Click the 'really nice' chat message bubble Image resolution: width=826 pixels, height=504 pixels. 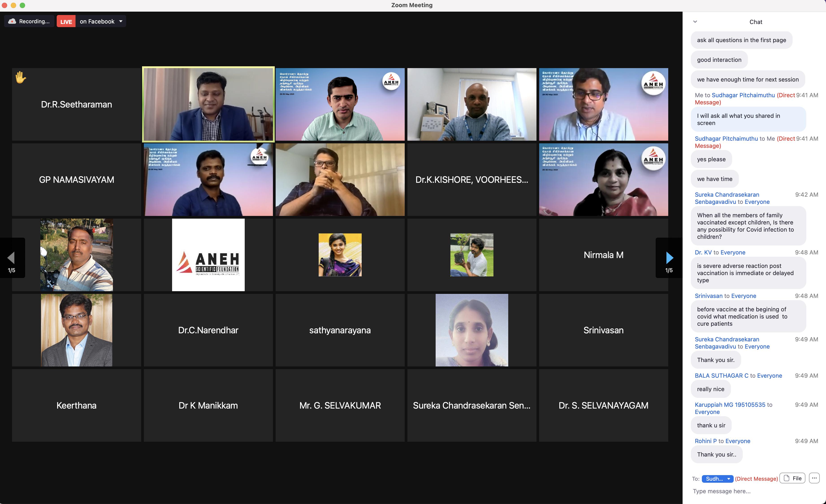[x=710, y=389]
